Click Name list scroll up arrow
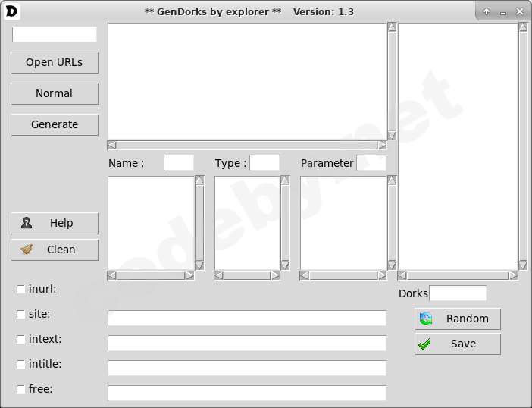The image size is (532, 408). (x=199, y=180)
